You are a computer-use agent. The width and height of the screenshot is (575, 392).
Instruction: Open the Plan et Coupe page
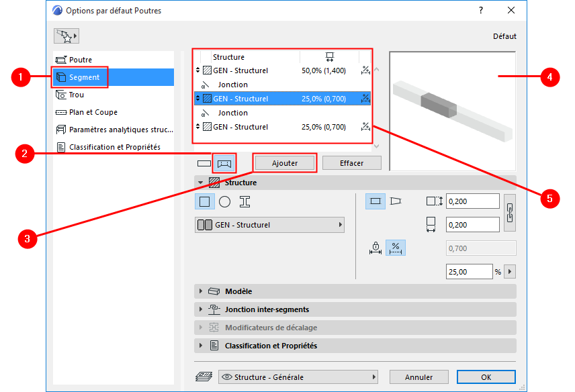[114, 112]
